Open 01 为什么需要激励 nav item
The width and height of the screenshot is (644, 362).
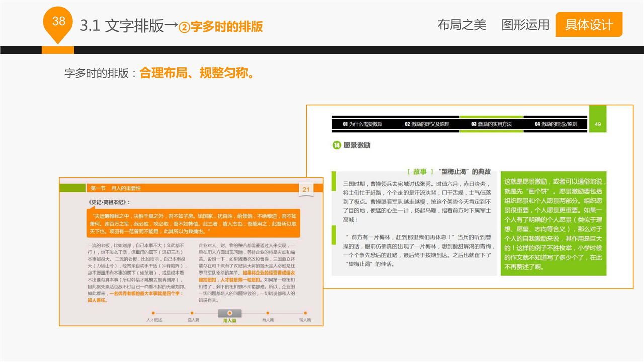click(363, 124)
